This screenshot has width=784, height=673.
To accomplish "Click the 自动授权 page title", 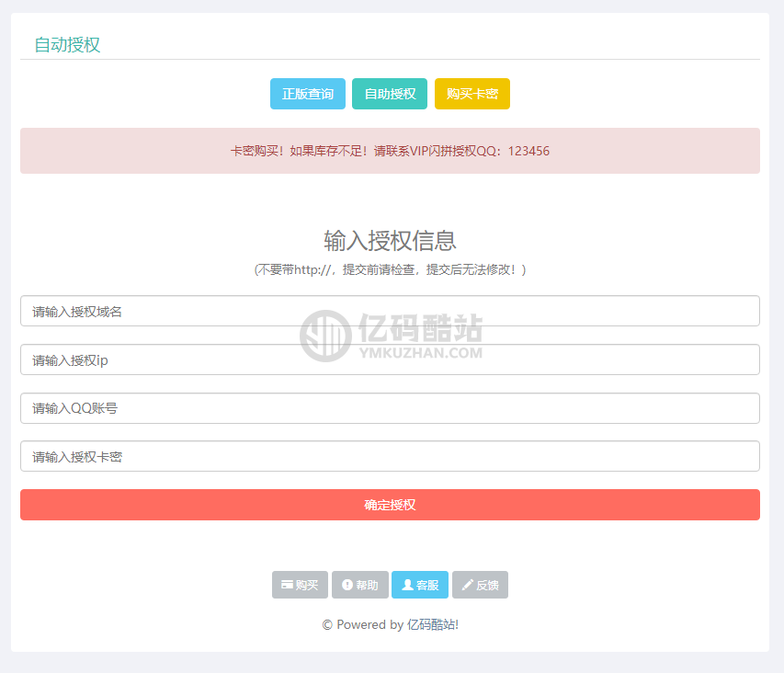I will [67, 45].
